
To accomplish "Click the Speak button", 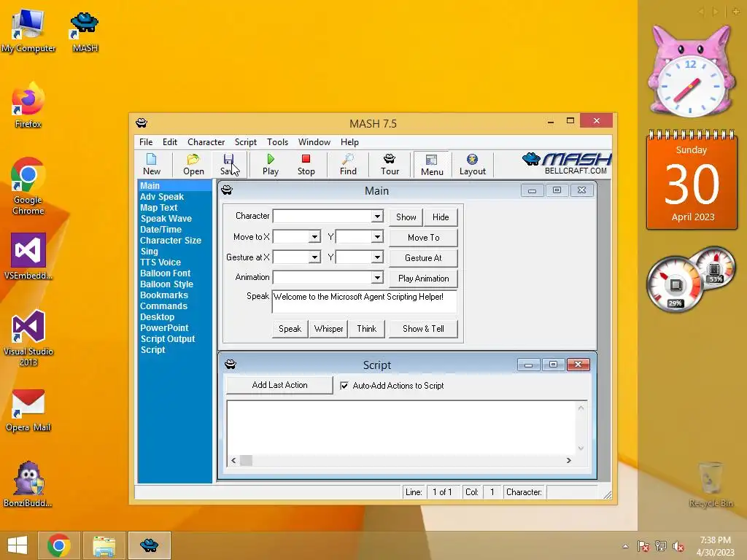I will [x=290, y=329].
